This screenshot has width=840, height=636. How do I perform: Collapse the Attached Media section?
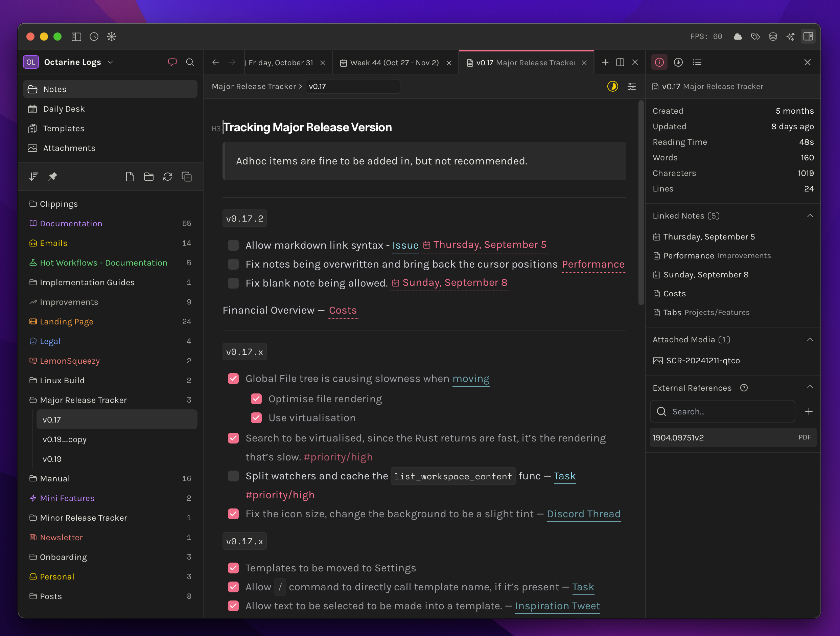click(810, 339)
